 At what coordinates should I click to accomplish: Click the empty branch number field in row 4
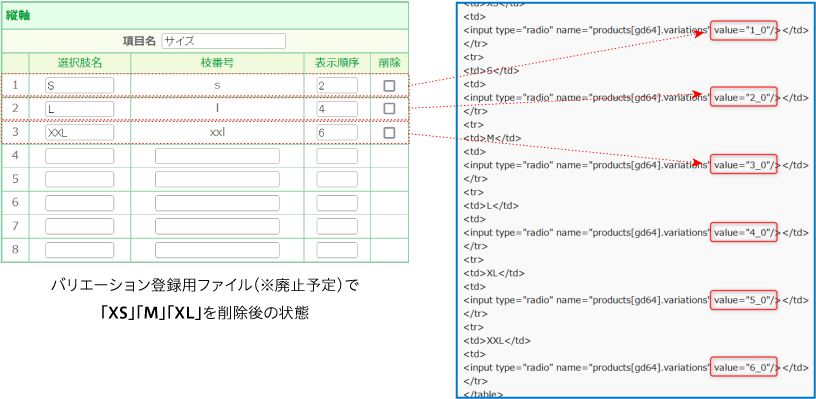217,156
